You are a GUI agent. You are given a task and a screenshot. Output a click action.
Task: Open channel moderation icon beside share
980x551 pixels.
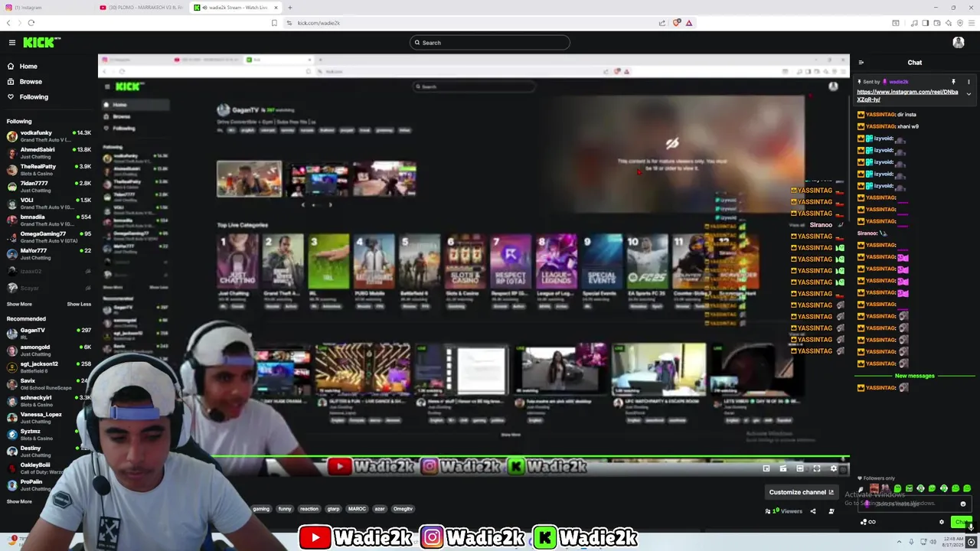point(831,511)
